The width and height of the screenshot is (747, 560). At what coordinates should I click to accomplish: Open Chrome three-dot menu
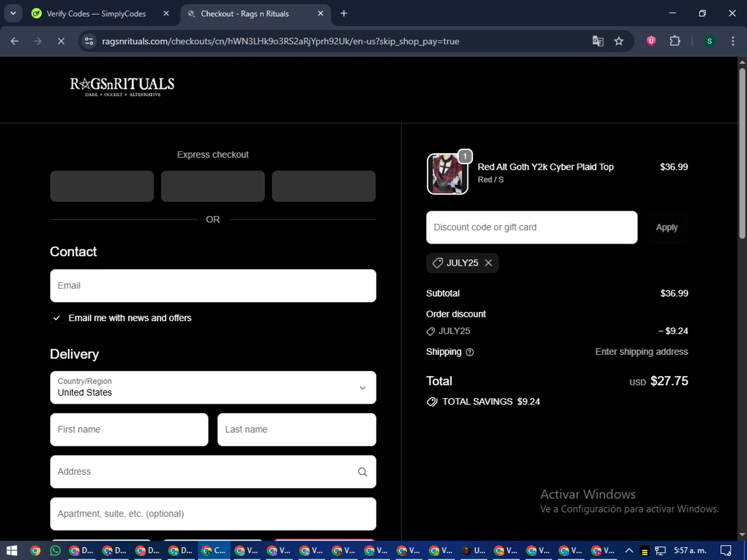point(733,41)
